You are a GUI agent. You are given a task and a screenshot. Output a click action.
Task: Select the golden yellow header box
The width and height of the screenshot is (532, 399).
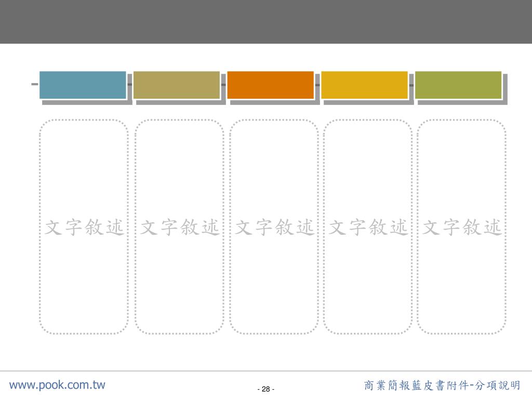(x=364, y=85)
